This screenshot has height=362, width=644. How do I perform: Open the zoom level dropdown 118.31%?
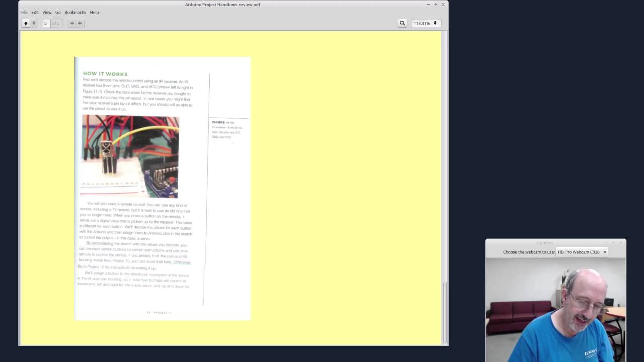pyautogui.click(x=426, y=23)
